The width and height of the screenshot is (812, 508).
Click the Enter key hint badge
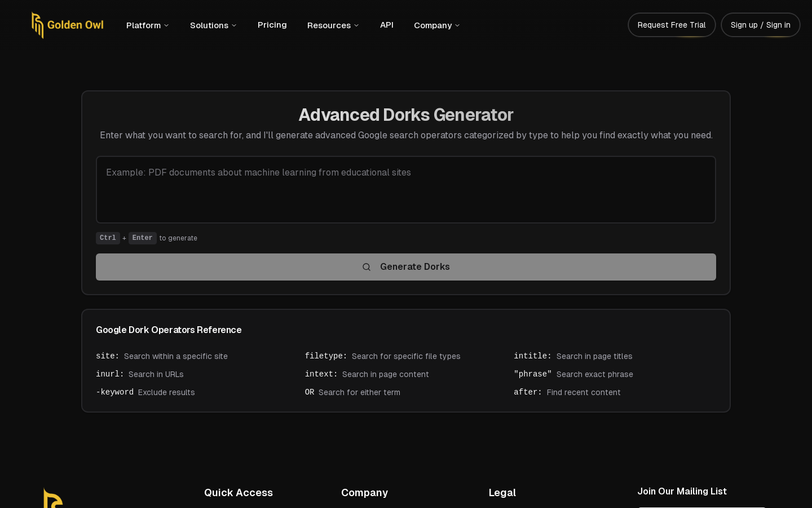tap(142, 238)
